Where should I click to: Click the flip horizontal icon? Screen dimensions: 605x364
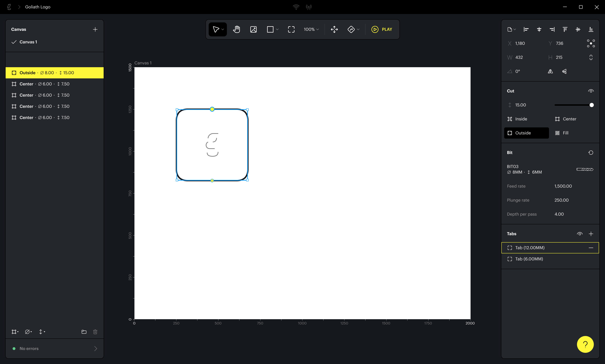tap(550, 71)
